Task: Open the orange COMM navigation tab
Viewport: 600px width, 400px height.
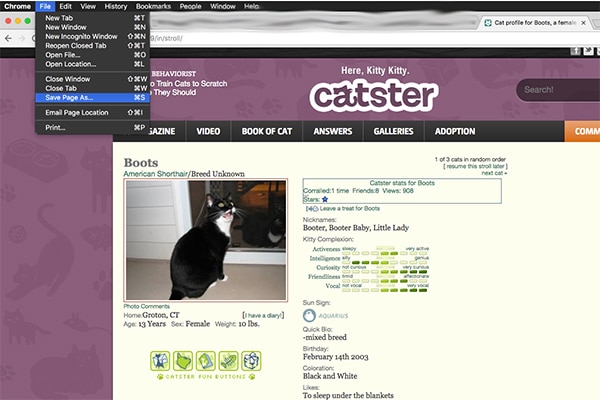Action: [x=582, y=131]
